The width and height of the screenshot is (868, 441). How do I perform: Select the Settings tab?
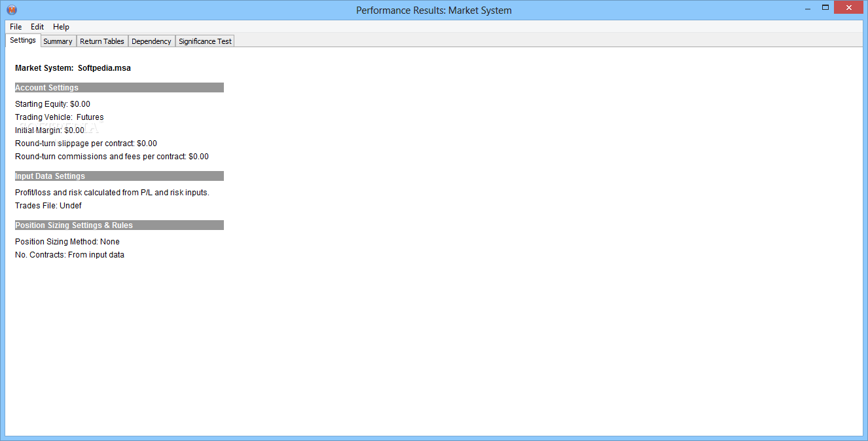(23, 41)
